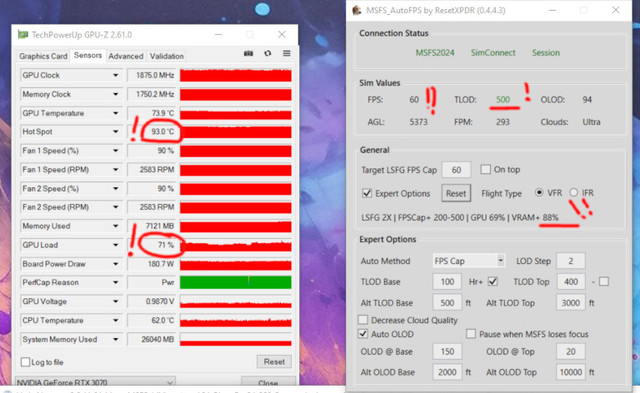Toggle the Hr+ checkbox
This screenshot has height=393, width=640.
(x=493, y=282)
